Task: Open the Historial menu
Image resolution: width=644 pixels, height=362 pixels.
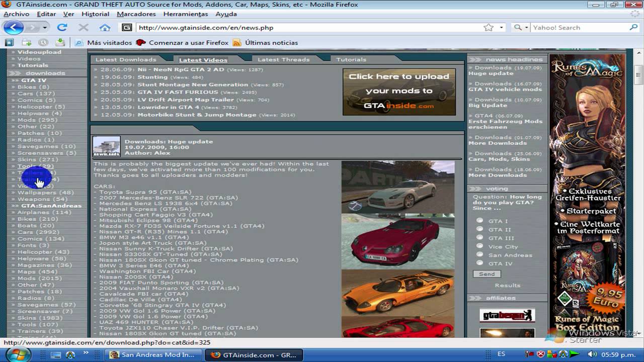Action: [x=95, y=14]
